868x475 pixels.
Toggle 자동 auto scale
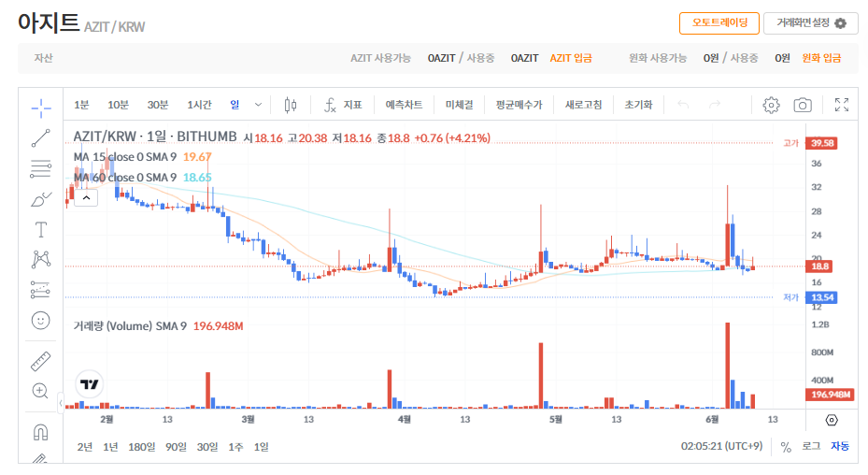(x=840, y=446)
